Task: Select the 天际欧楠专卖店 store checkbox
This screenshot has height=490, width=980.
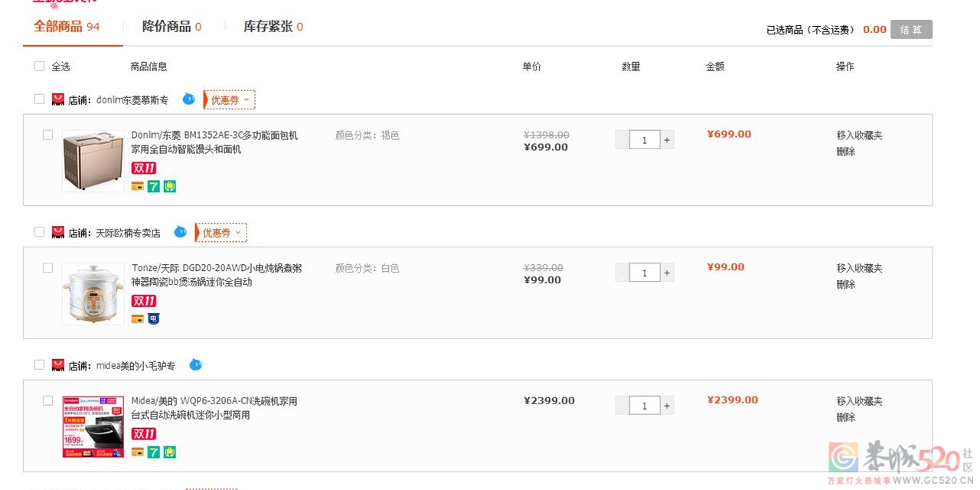Action: tap(40, 232)
